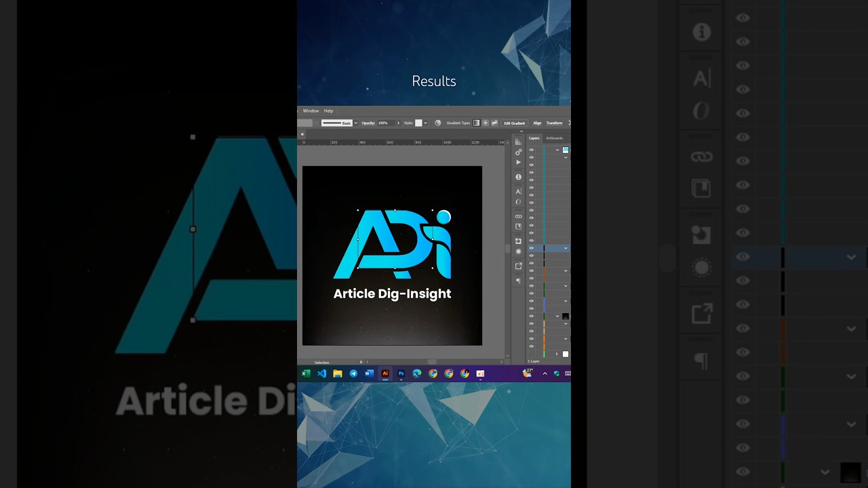Open Word from the taskbar
Image resolution: width=868 pixels, height=488 pixels.
coord(369,373)
